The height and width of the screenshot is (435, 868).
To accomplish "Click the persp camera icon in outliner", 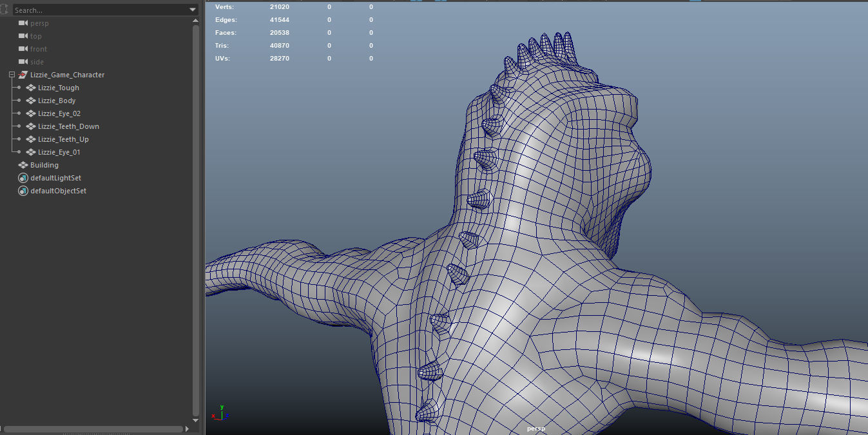I will (23, 23).
